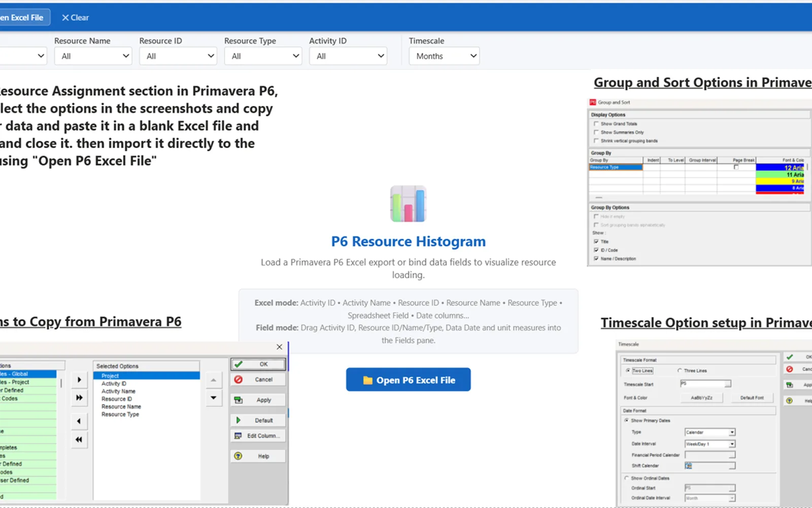Click the red Cancel icon in Timescale dialog
Screen dimensions: 812x508
(x=790, y=369)
